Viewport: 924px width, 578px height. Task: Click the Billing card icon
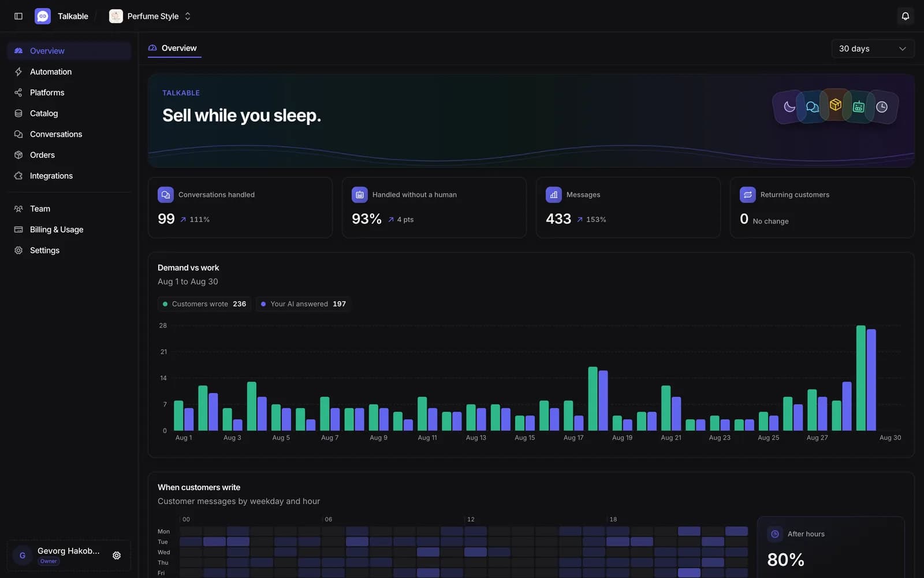point(18,229)
